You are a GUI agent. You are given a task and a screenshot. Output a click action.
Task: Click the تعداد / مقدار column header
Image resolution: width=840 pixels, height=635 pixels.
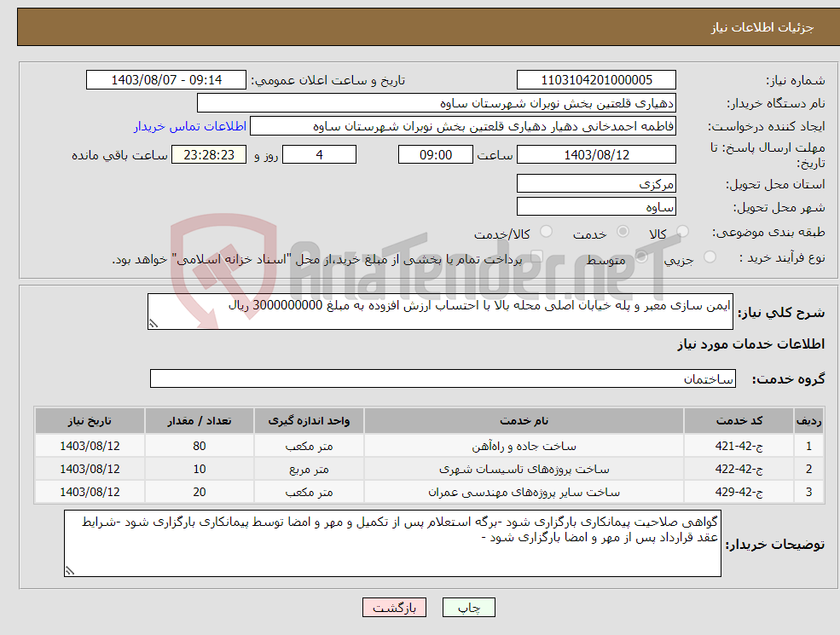[200, 421]
